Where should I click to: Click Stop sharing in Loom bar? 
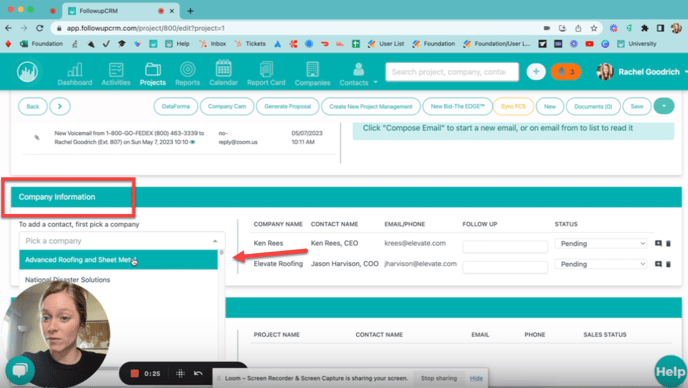pyautogui.click(x=439, y=378)
